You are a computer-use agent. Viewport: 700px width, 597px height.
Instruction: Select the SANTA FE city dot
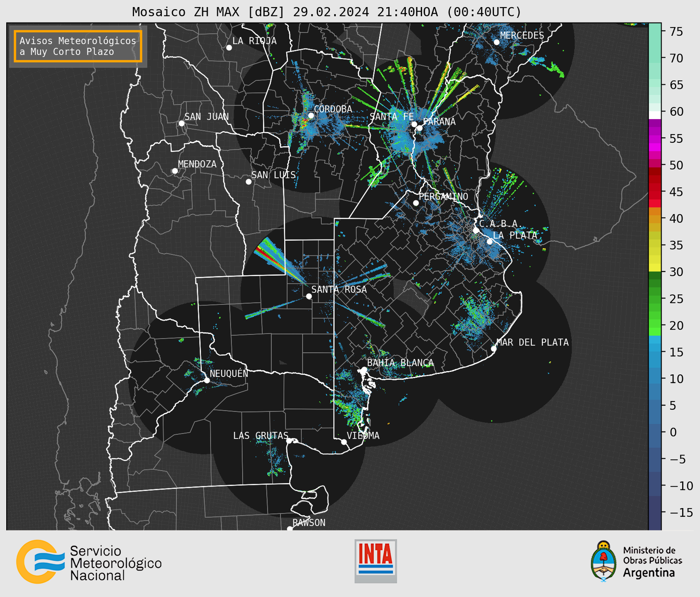(x=414, y=124)
